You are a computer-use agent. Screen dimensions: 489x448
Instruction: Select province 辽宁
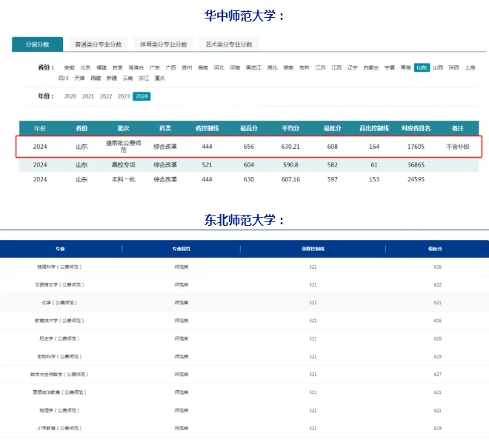(x=353, y=67)
